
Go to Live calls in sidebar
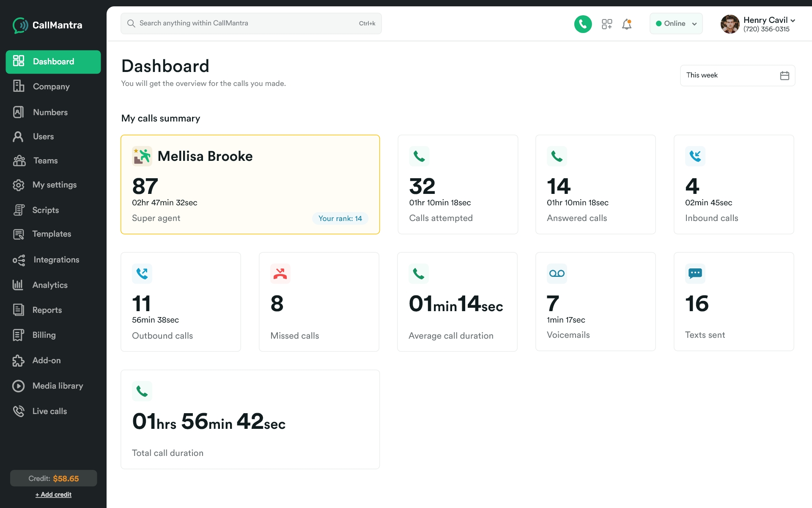point(49,411)
